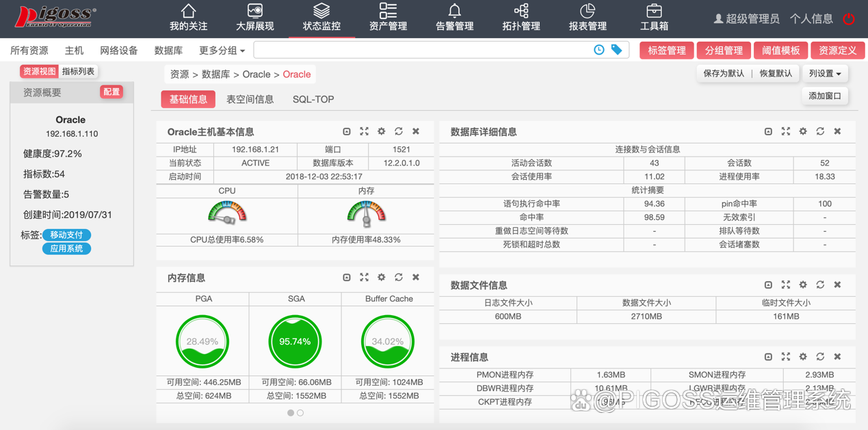Expand 内存信息 panel to fullscreen
The height and width of the screenshot is (430, 868).
click(x=364, y=278)
